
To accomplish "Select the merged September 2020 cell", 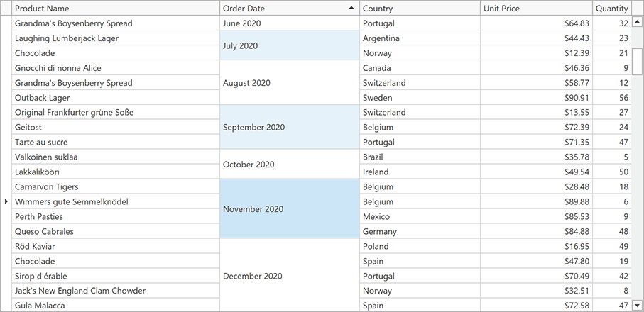I will pyautogui.click(x=289, y=128).
